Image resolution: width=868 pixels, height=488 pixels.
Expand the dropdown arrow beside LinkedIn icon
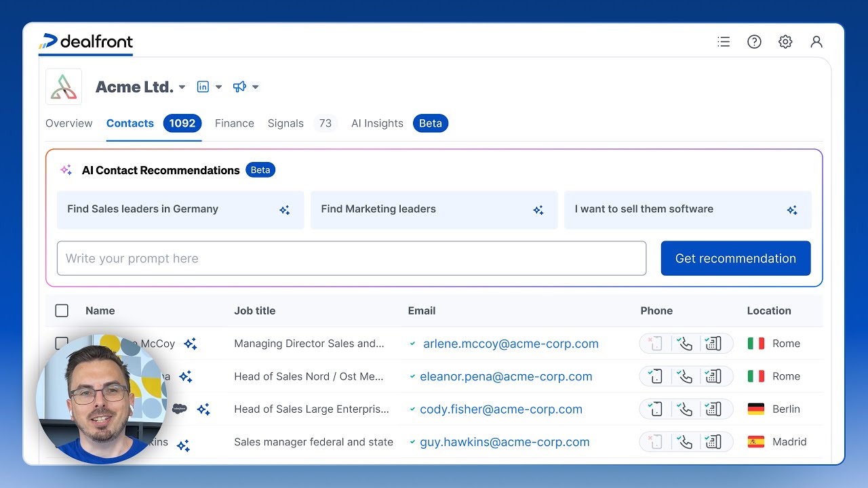tap(218, 87)
